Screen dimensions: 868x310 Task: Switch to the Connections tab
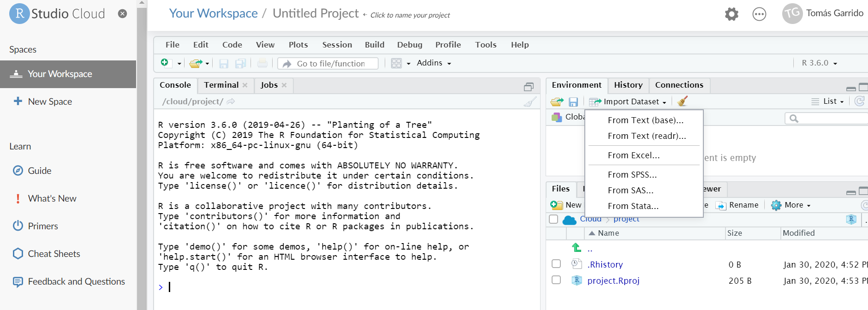click(679, 85)
